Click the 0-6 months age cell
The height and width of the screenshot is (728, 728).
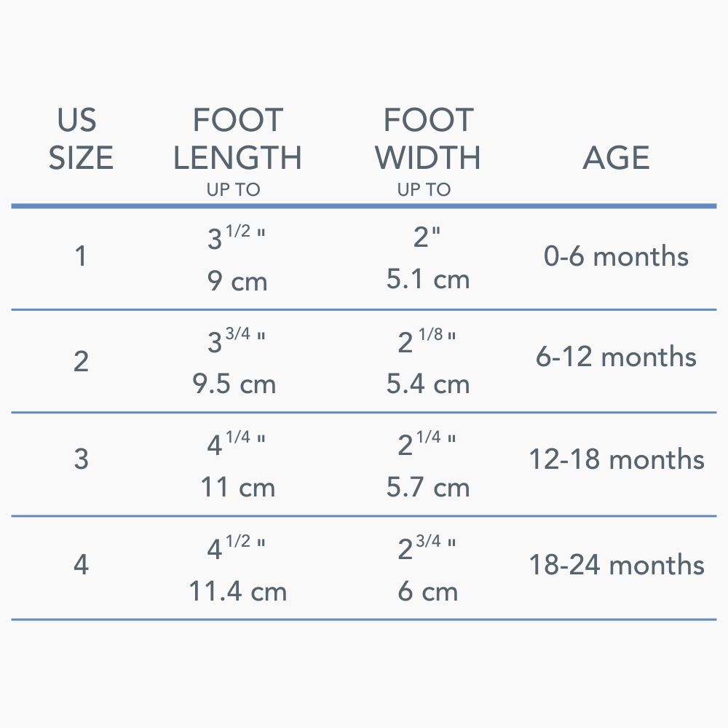pos(616,256)
